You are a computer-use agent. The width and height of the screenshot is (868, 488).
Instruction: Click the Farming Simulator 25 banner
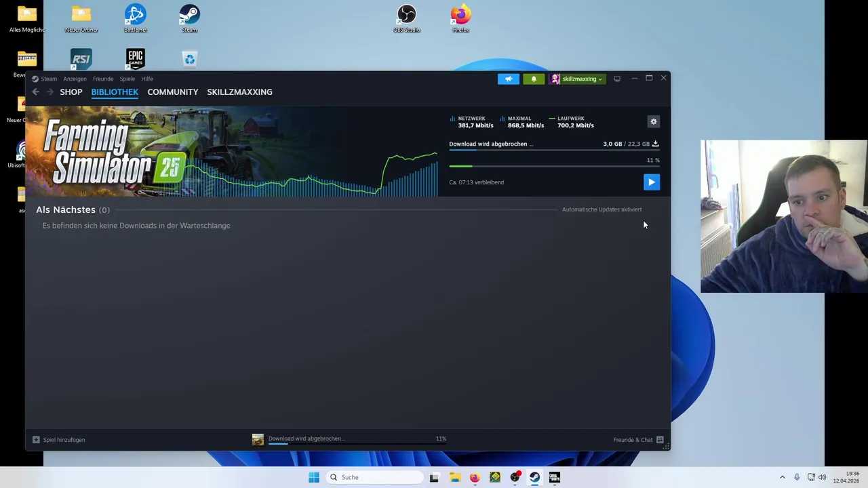pos(232,152)
